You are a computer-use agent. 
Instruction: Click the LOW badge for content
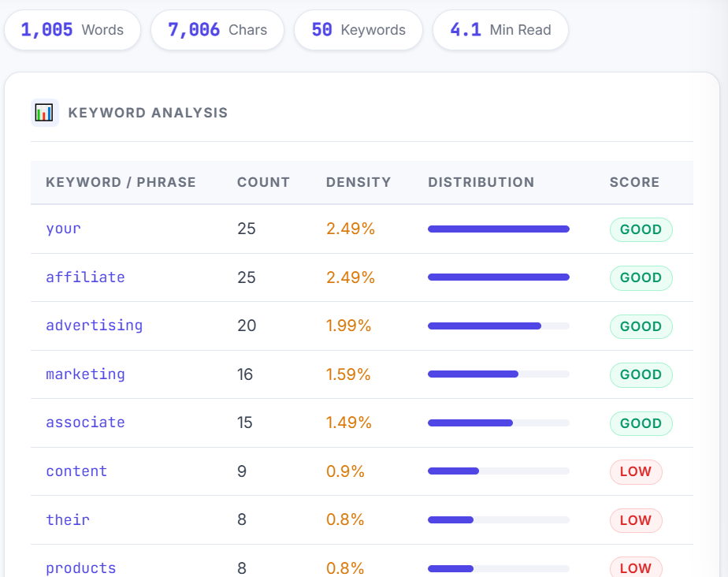tap(636, 472)
